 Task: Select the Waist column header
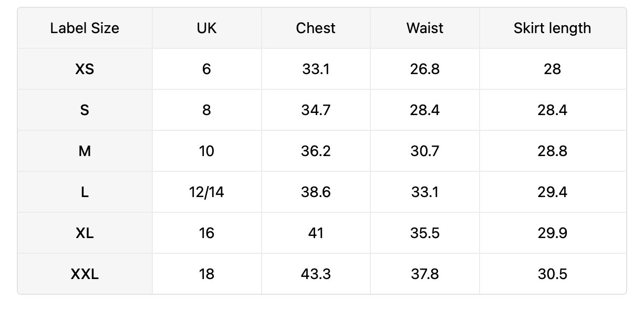click(425, 28)
